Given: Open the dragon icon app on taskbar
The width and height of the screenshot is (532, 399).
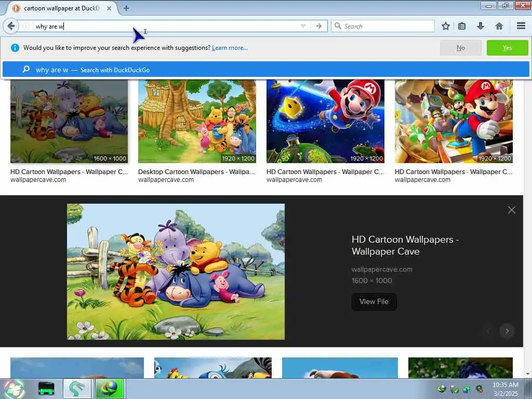Looking at the screenshot, I should pyautogui.click(x=77, y=389).
